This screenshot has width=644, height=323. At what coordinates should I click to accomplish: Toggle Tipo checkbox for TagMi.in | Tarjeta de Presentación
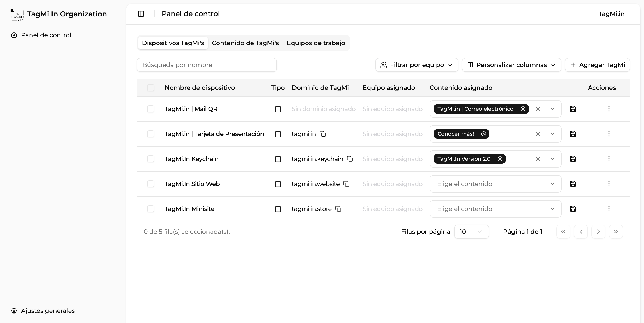(278, 134)
